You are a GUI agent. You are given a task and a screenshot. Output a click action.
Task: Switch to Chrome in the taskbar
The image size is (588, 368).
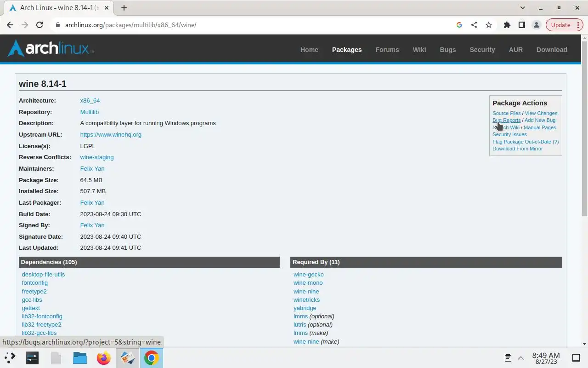tap(152, 357)
